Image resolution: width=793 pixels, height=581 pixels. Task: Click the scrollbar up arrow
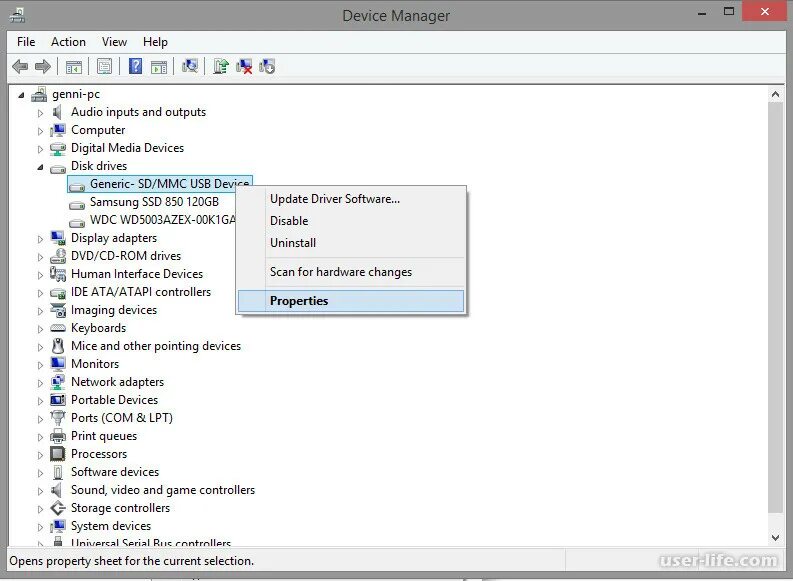(775, 94)
